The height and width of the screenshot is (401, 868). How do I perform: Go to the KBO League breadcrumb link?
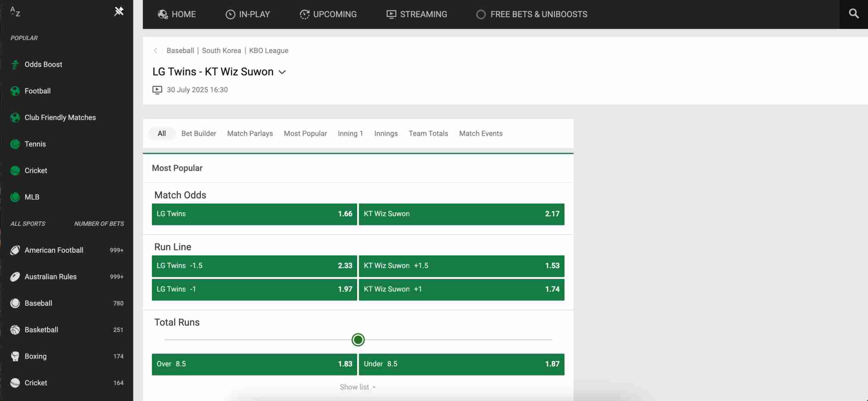tap(269, 50)
